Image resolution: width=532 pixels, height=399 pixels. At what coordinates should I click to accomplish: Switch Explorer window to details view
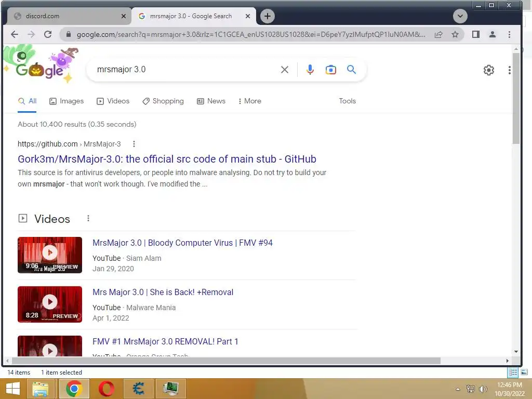tap(513, 373)
